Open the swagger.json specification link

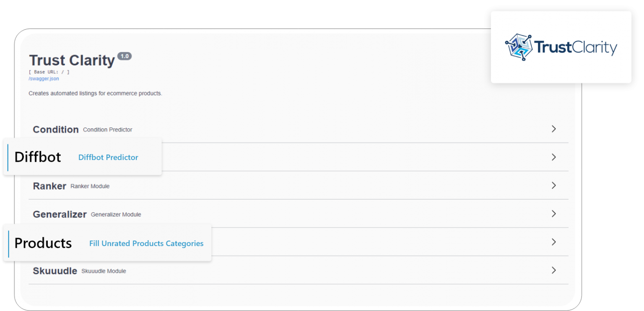pos(43,78)
